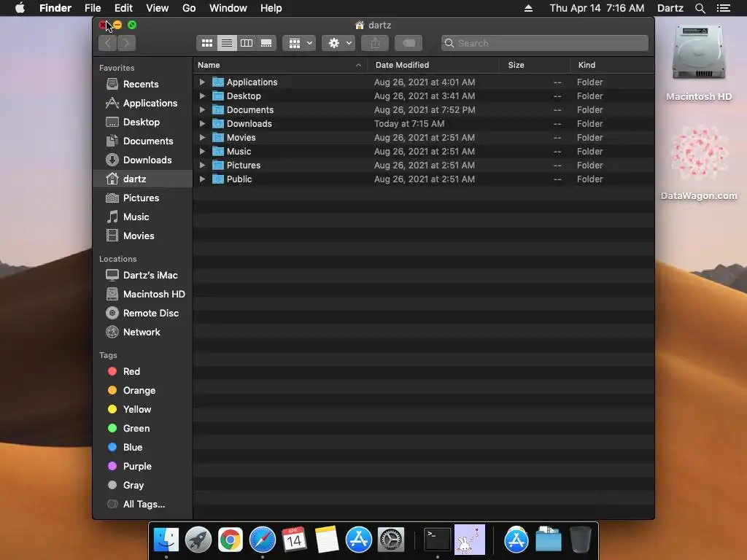Viewport: 747px width, 560px height.
Task: Open the gear Action menu
Action: 338,43
